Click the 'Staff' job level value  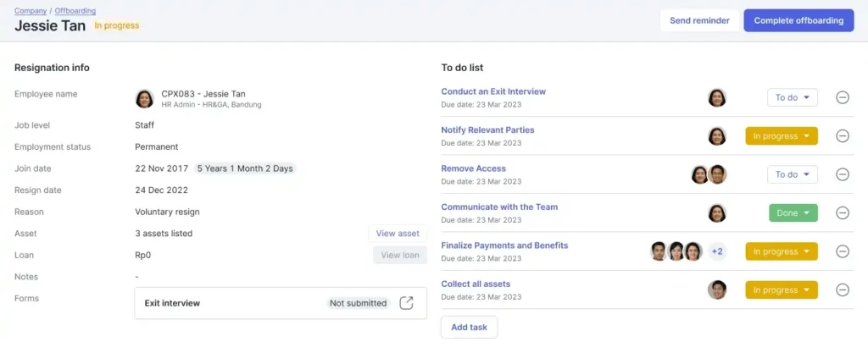point(144,125)
